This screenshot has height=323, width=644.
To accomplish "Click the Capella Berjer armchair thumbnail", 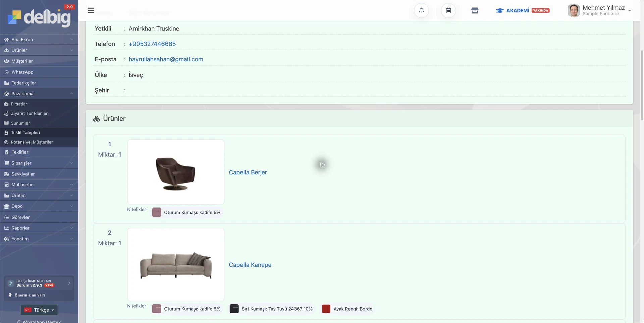I will [176, 172].
